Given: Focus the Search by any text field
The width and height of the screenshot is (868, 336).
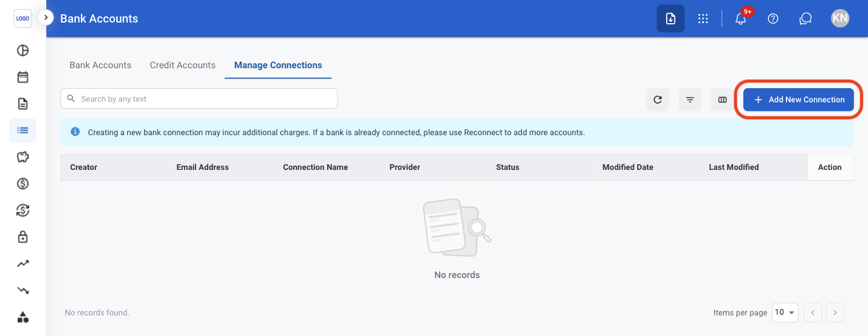Looking at the screenshot, I should point(199,98).
